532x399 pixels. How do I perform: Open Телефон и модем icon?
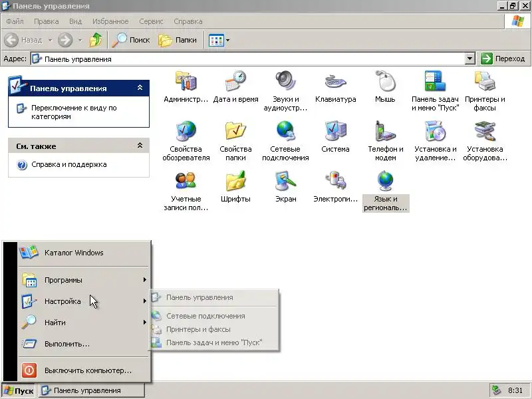pos(385,140)
